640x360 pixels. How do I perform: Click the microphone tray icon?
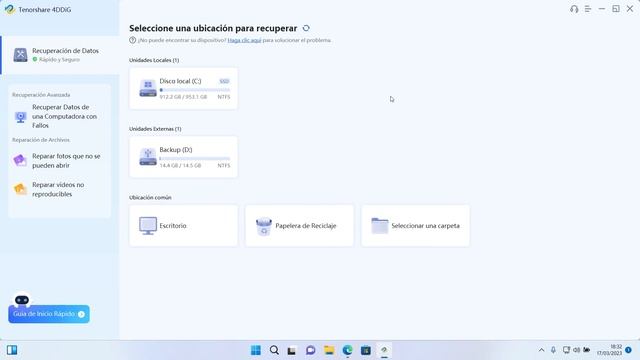coord(553,350)
